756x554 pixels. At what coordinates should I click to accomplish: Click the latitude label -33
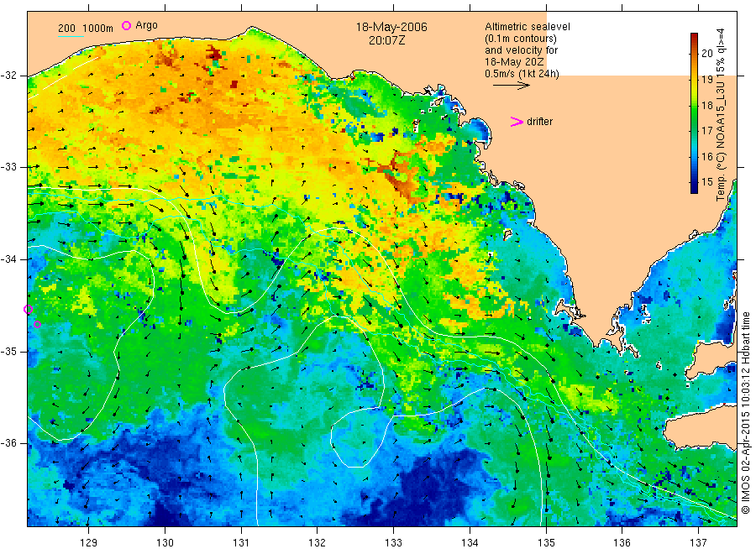tap(9, 167)
